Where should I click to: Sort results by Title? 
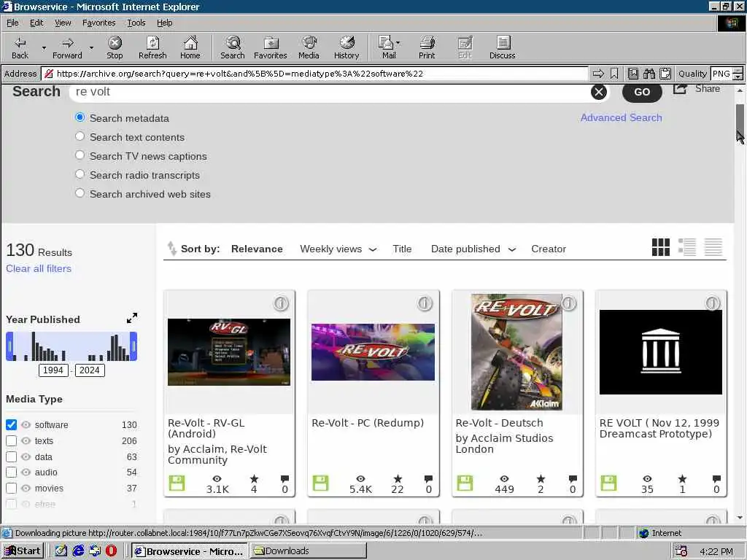(x=402, y=249)
